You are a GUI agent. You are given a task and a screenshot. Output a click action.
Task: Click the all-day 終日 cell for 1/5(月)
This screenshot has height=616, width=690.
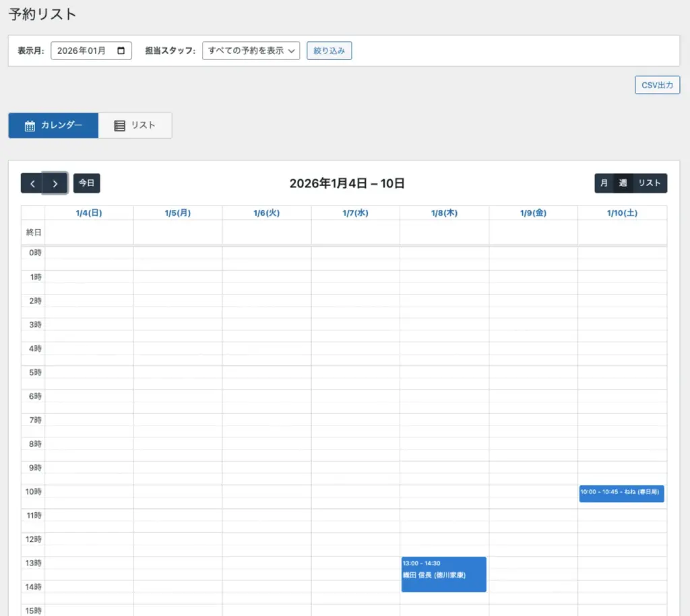[178, 233]
